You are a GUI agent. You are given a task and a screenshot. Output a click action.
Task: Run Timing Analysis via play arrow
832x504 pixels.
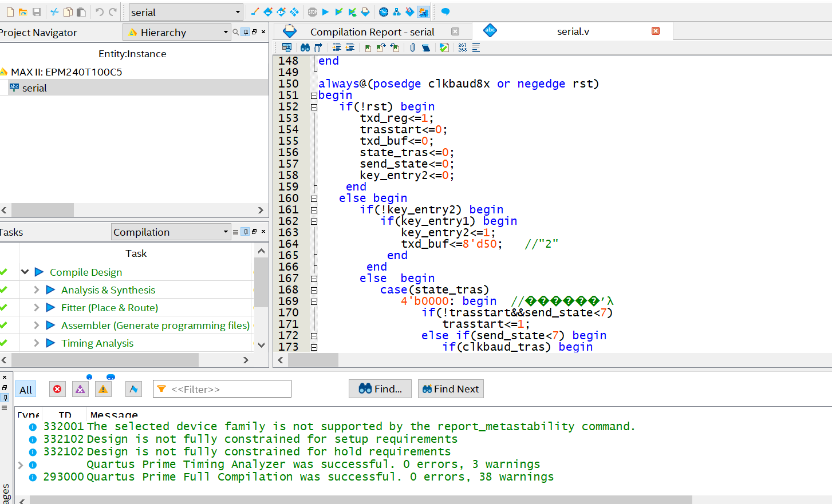[50, 343]
